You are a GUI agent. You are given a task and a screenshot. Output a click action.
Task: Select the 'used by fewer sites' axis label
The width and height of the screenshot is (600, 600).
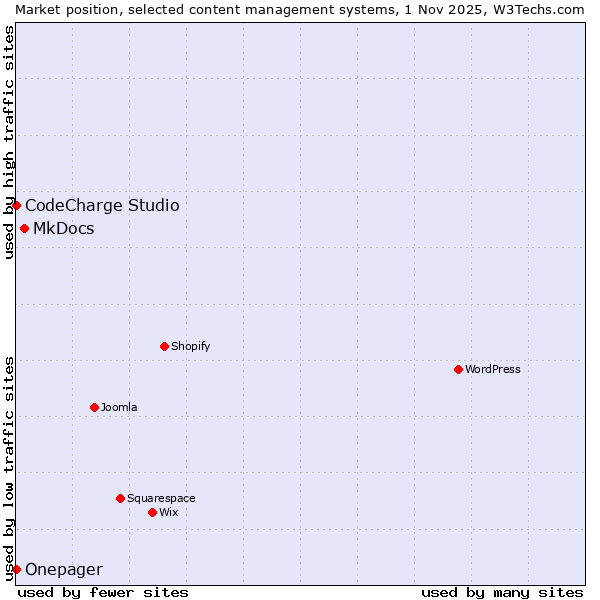pos(103,592)
